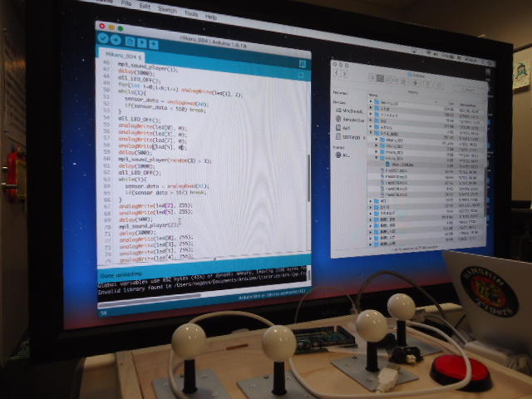Select the Hikaru_004 sketch tab
This screenshot has width=532, height=399.
pos(121,56)
